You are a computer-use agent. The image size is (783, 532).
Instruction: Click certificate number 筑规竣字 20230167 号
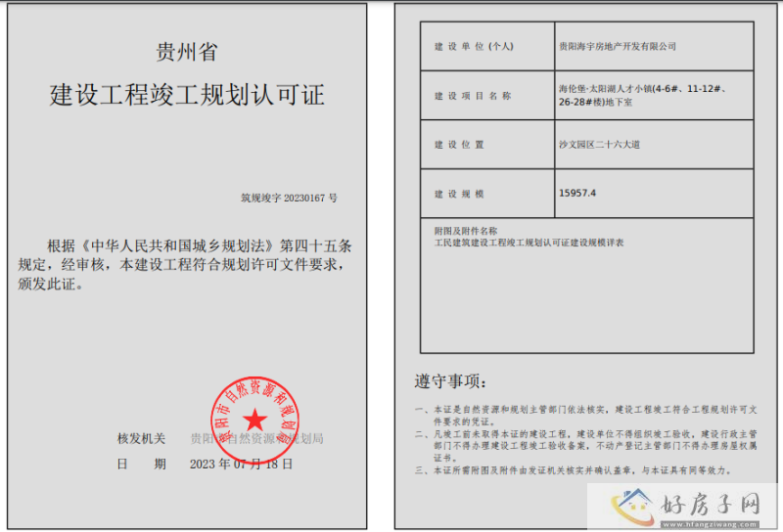[x=289, y=199]
